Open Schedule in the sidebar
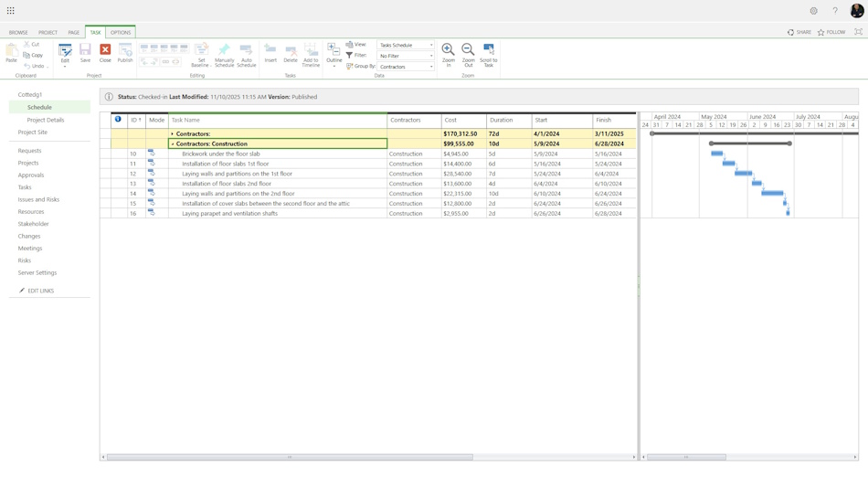The width and height of the screenshot is (868, 488). coord(39,108)
